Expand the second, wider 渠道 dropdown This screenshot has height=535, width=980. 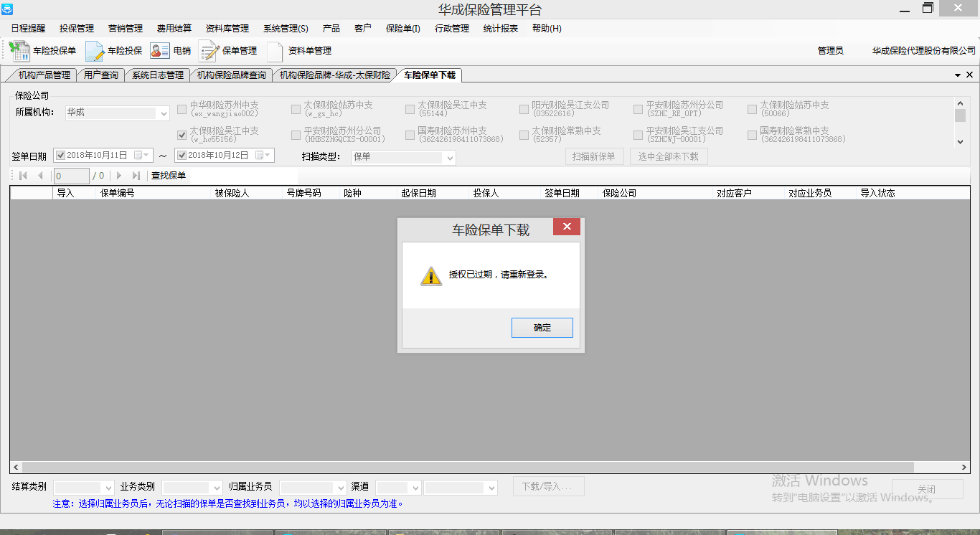[x=491, y=488]
